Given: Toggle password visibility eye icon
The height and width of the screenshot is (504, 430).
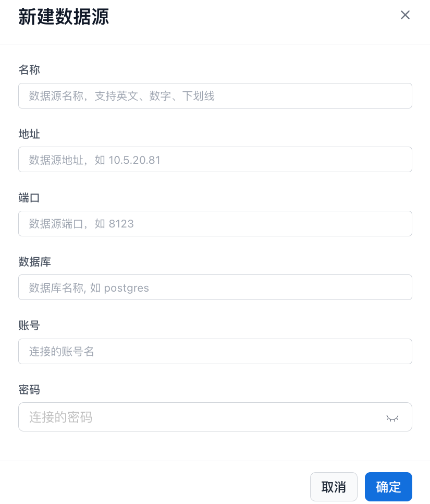Looking at the screenshot, I should (x=392, y=417).
